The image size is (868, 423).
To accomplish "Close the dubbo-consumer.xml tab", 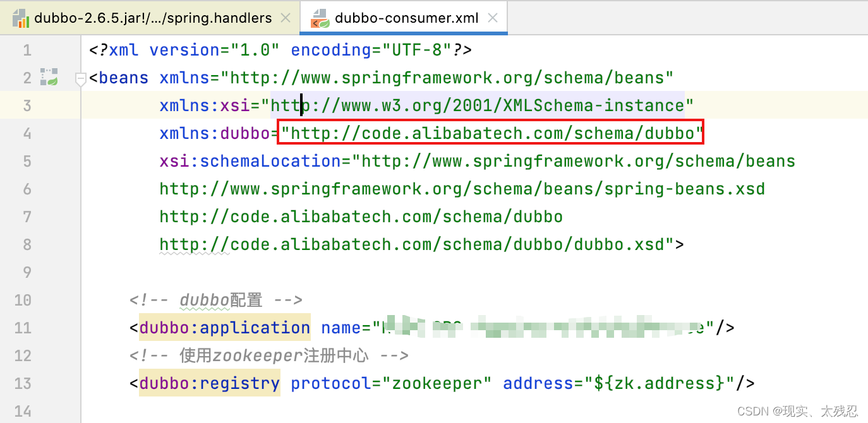I will pos(493,18).
